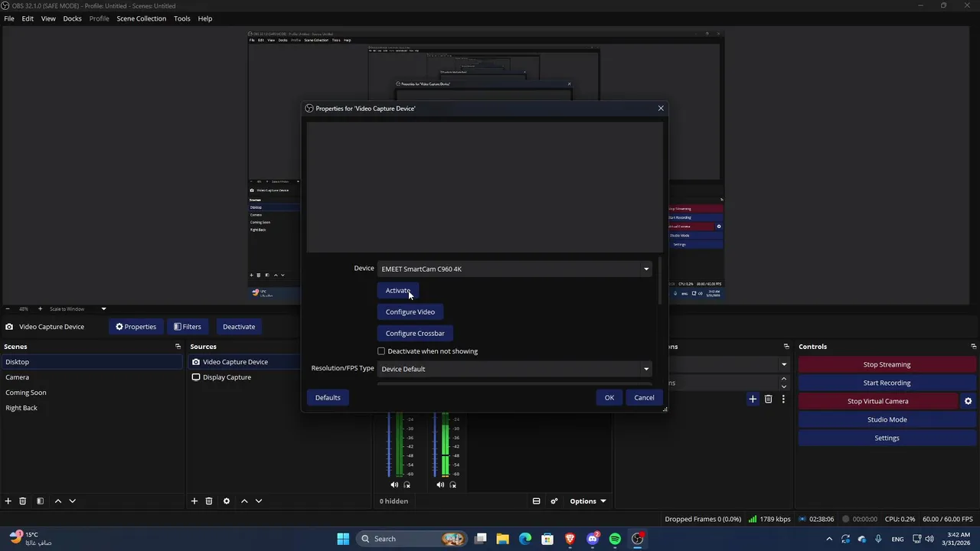The height and width of the screenshot is (551, 980).
Task: Open the View menu
Action: (48, 18)
